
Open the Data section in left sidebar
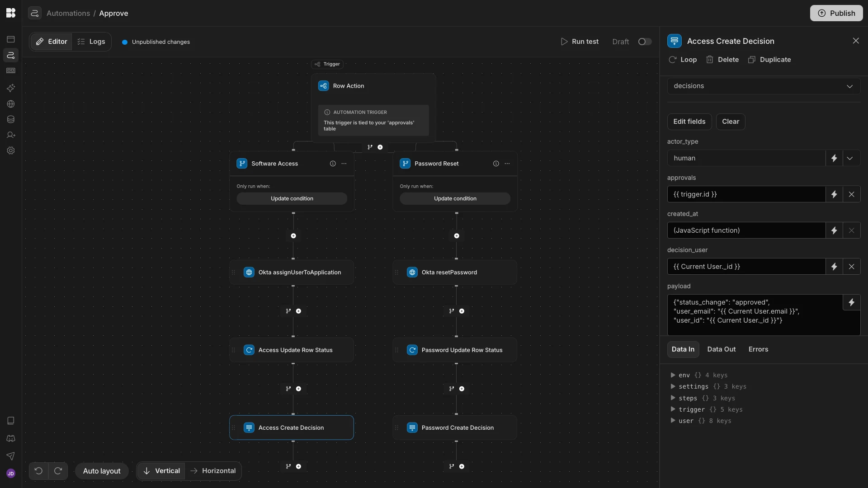11,120
